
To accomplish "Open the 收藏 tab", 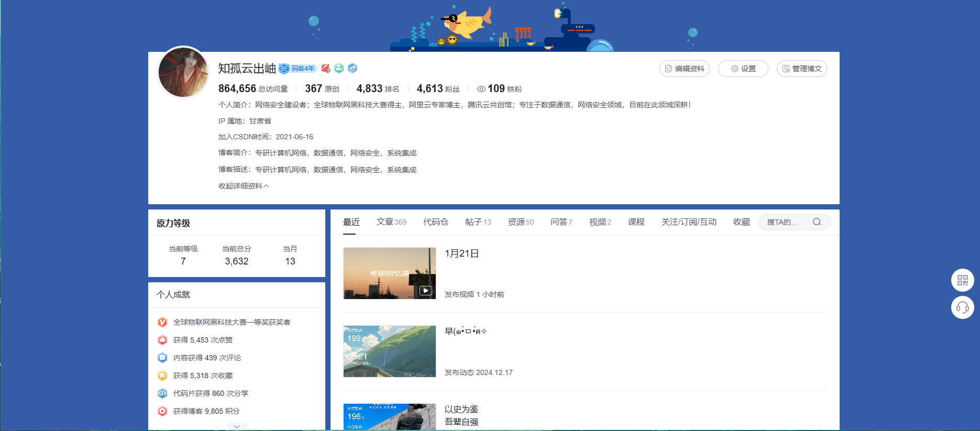I will tap(742, 222).
